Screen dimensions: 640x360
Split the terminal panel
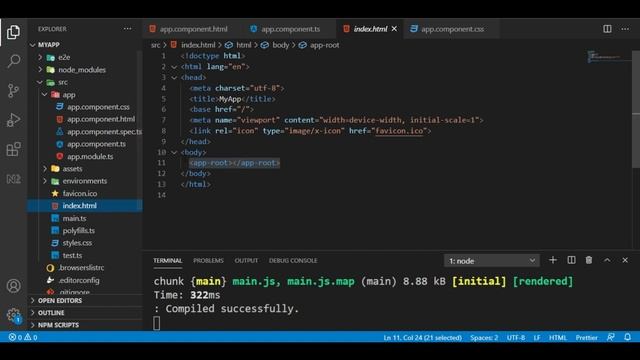(571, 260)
